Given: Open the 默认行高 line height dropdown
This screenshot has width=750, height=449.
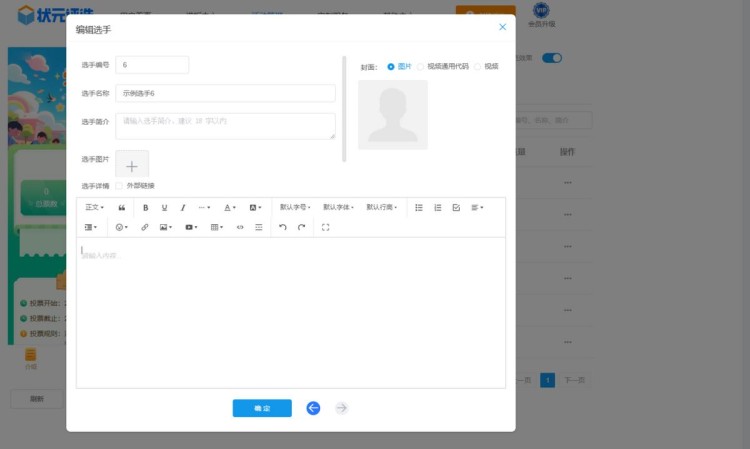Looking at the screenshot, I should pos(381,208).
